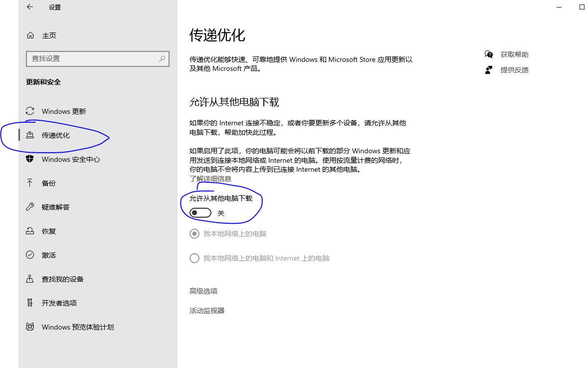Choose 我本地网络上的电脑和 Internet 上的电脑

194,258
